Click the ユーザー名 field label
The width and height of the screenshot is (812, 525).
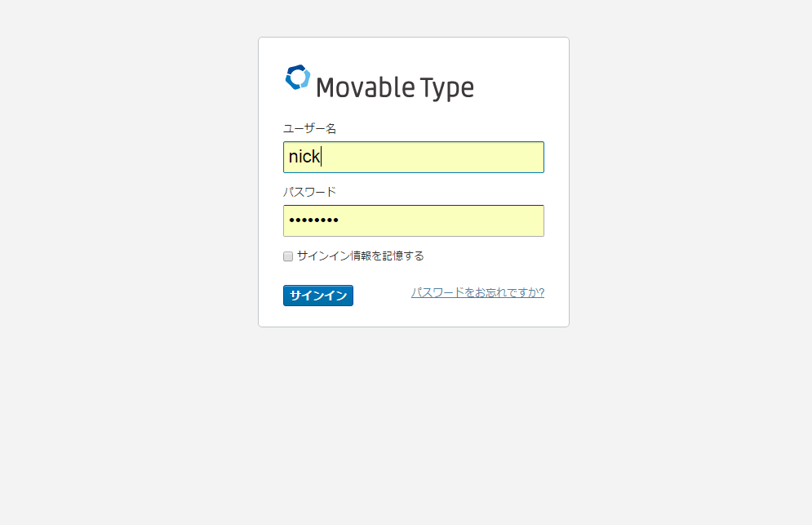click(309, 128)
